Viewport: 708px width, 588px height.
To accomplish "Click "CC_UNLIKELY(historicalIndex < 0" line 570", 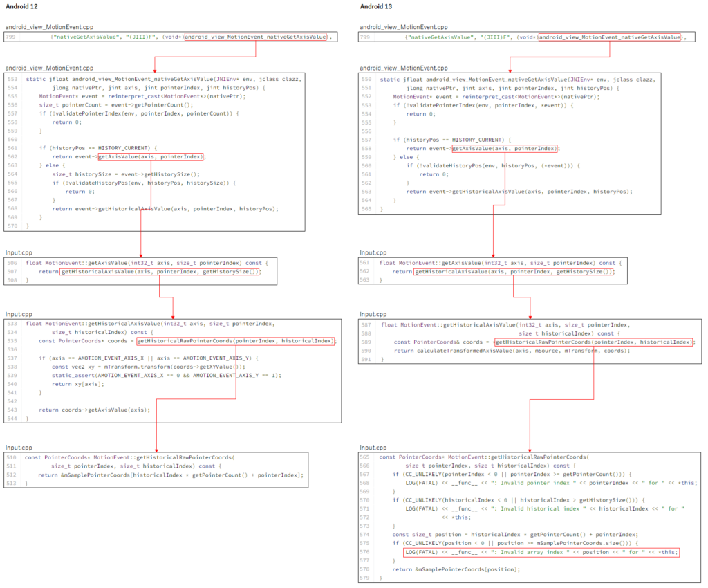I will [519, 500].
